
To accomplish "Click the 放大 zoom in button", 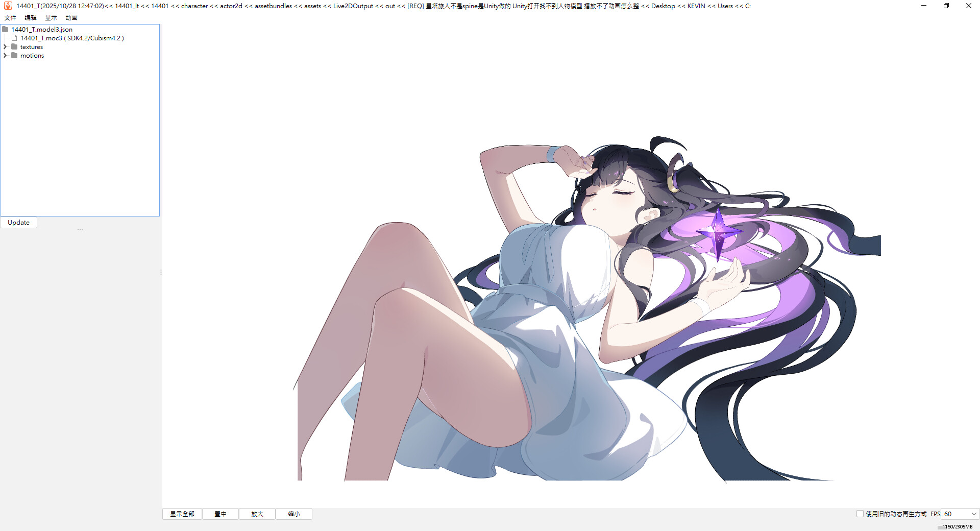I will [257, 514].
